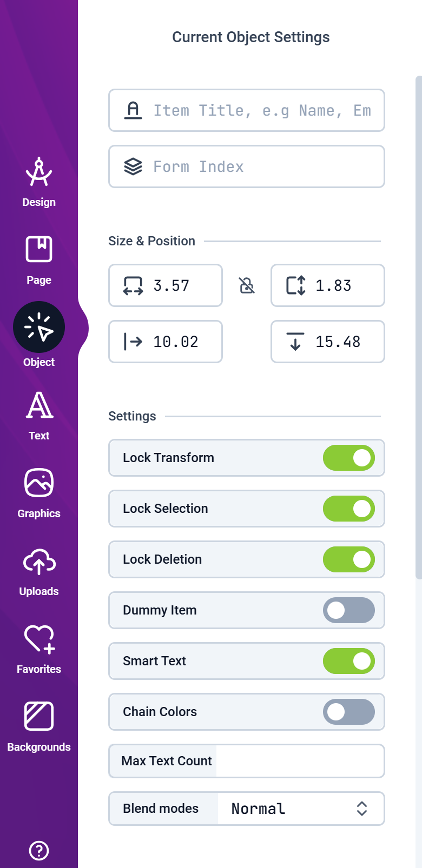Enable the Dummy Item toggle

pyautogui.click(x=349, y=610)
